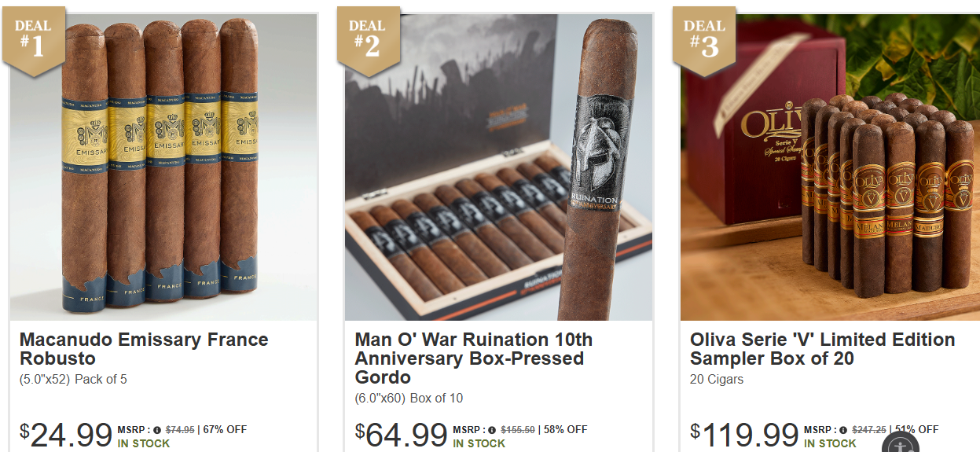Click IN STOCK status under Macanudo Emissary
980x452 pixels.
coord(144,443)
